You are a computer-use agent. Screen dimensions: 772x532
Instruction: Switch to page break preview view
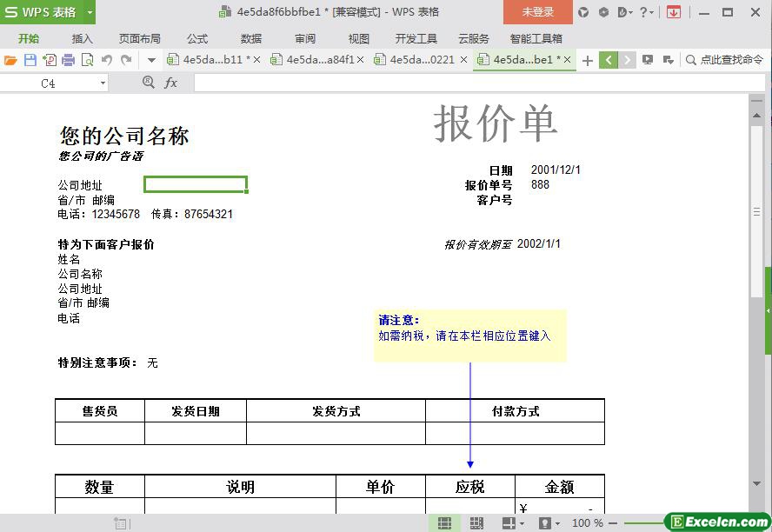[476, 523]
